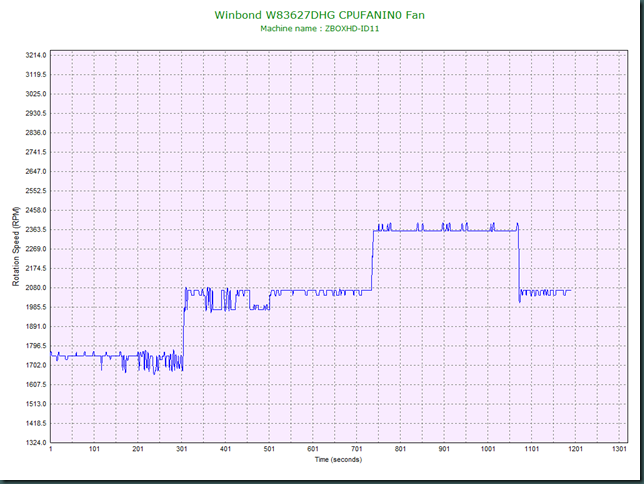Image resolution: width=644 pixels, height=484 pixels.
Task: Click the 2269.0 y-axis value
Action: coord(36,249)
